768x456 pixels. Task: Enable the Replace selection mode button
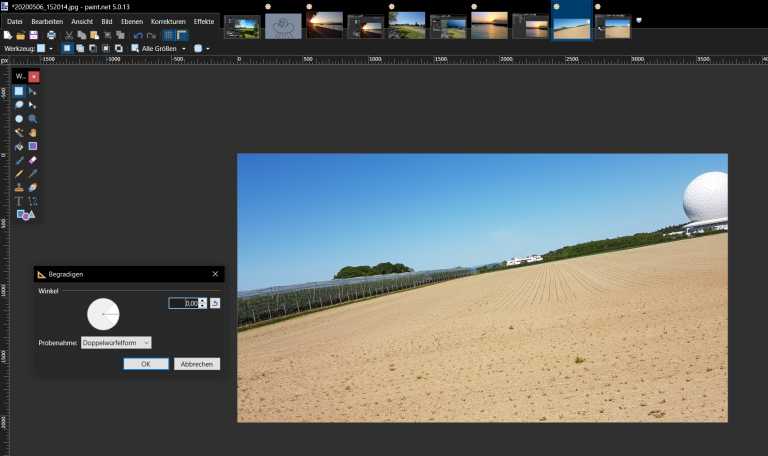coord(67,48)
